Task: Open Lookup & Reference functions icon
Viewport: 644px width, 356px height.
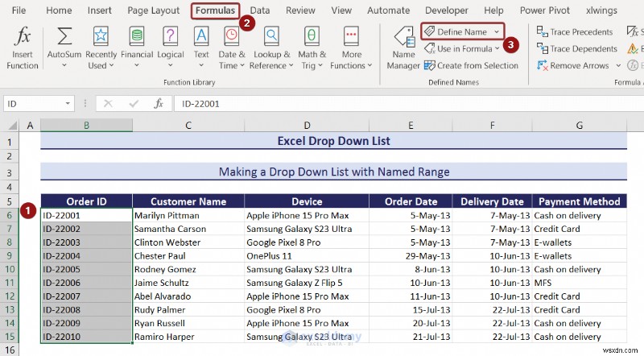Action: tap(271, 36)
